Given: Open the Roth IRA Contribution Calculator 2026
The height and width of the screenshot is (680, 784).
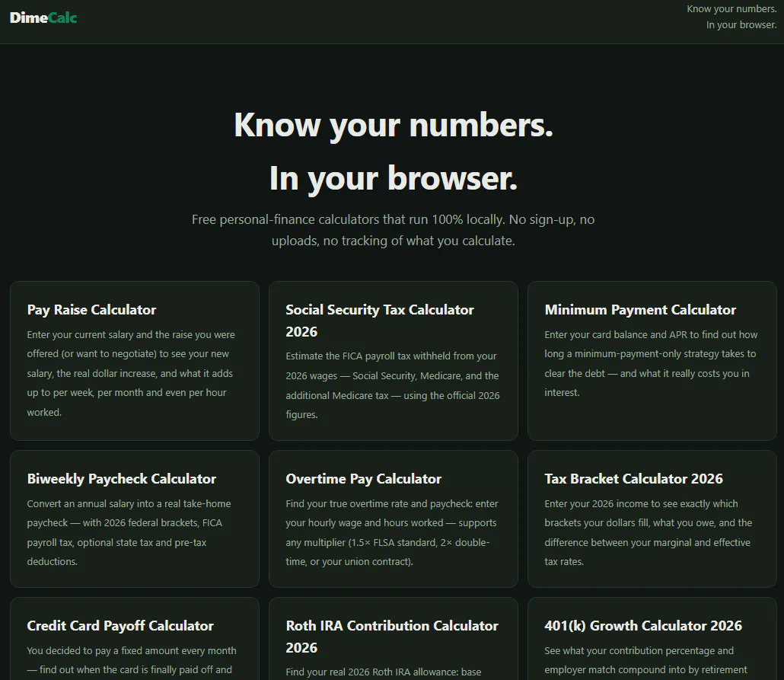Looking at the screenshot, I should coord(392,637).
